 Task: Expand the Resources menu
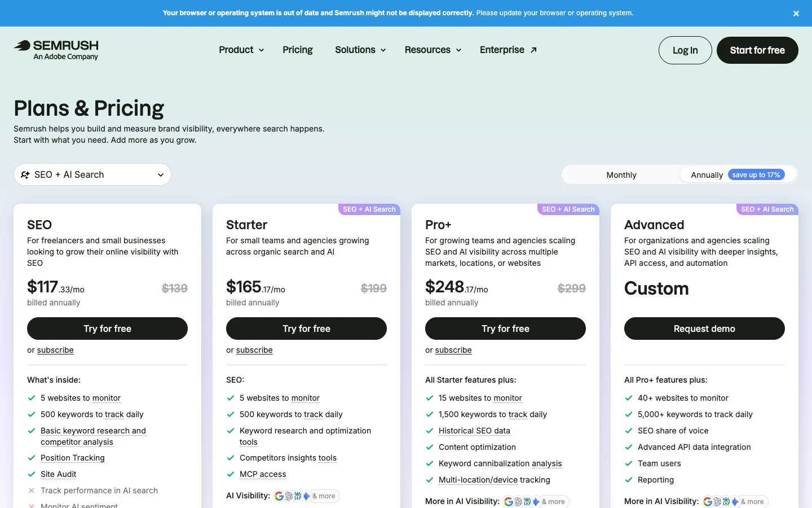433,50
